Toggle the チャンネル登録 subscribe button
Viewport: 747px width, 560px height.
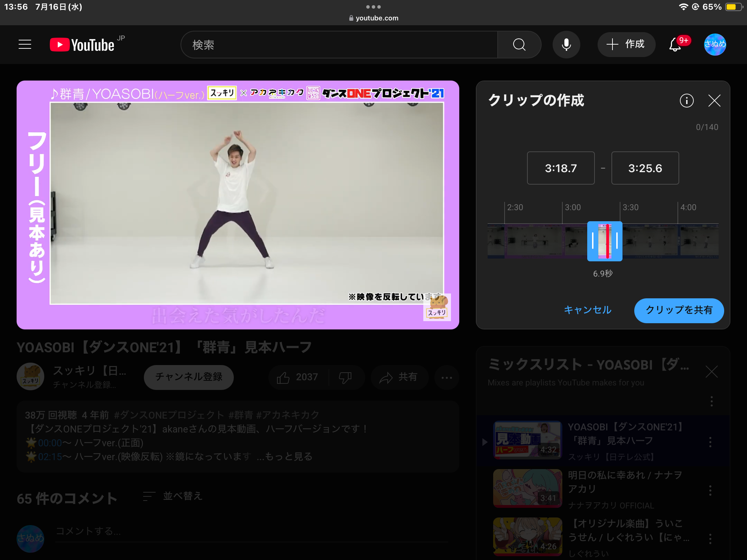click(x=188, y=377)
